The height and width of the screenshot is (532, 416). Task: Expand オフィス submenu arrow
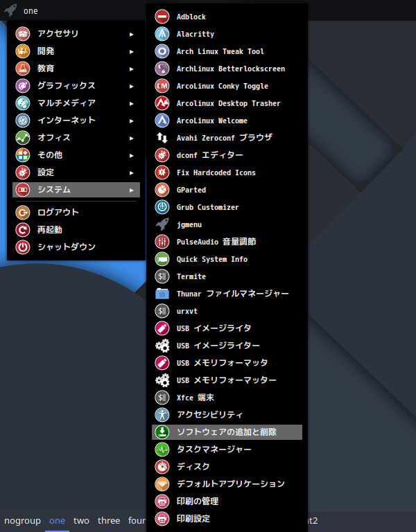[x=132, y=138]
